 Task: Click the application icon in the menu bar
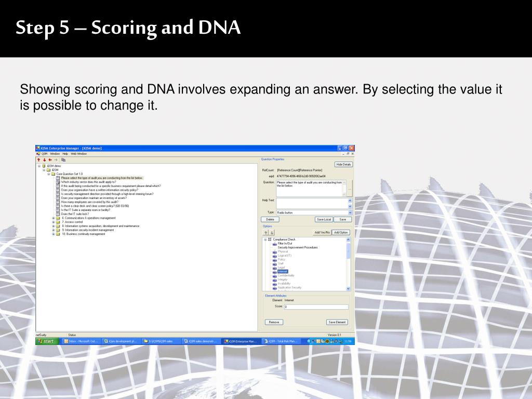point(38,154)
